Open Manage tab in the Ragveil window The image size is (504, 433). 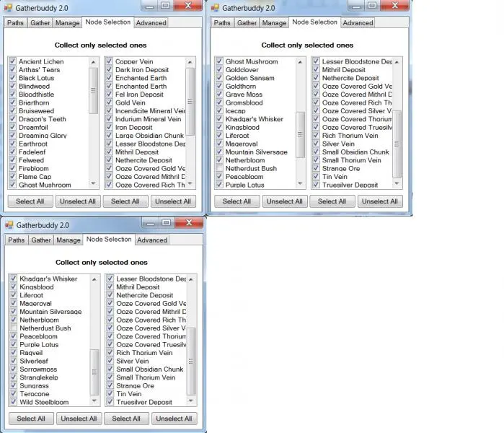coord(68,240)
